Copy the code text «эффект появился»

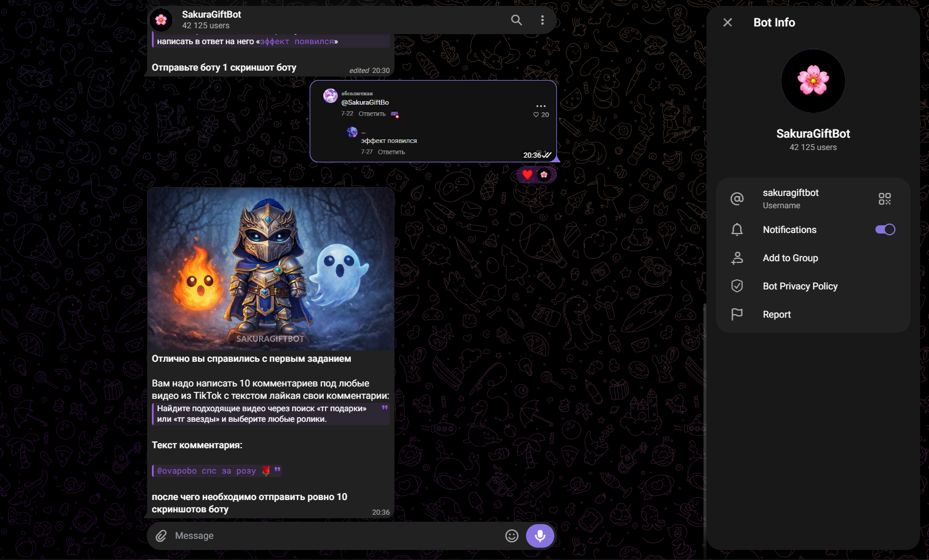click(x=297, y=42)
